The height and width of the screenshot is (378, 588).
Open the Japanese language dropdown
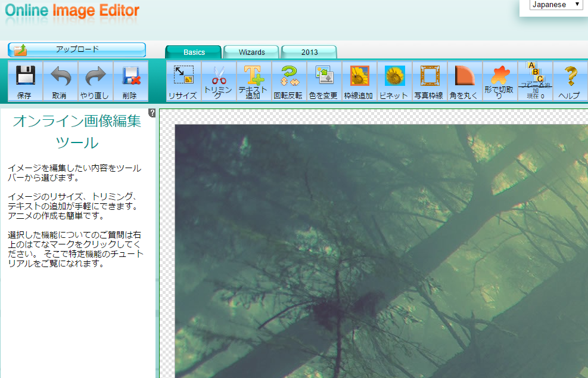(556, 5)
